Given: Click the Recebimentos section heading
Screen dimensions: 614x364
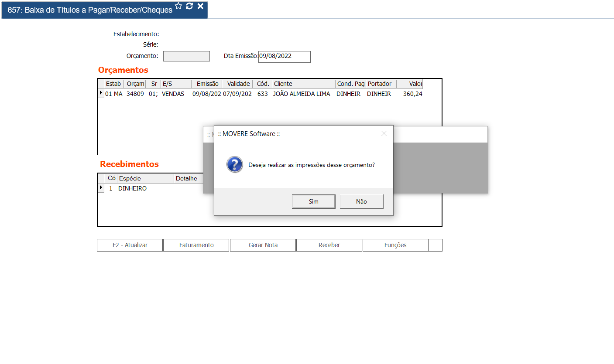Looking at the screenshot, I should coord(130,164).
